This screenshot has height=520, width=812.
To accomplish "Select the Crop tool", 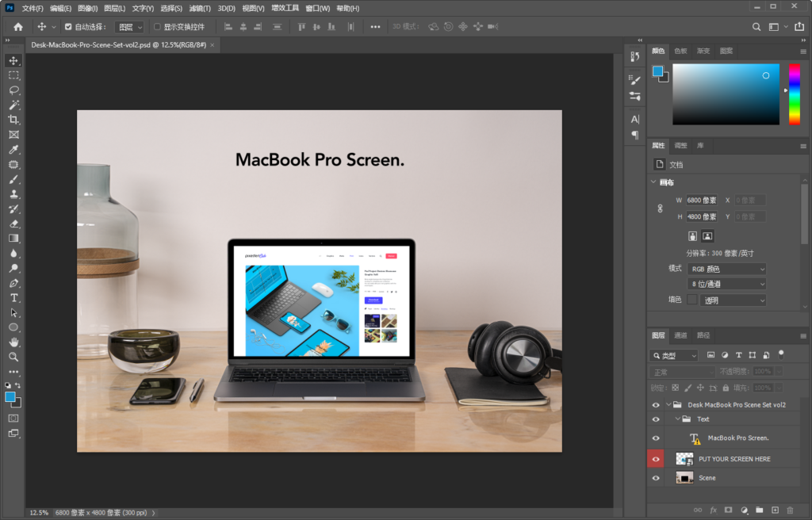I will [13, 120].
